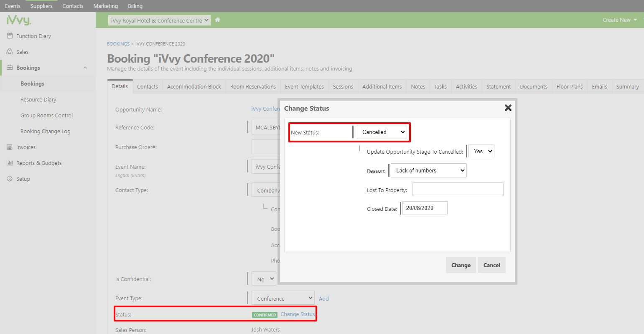Open the Contacts top menu
644x334 pixels.
pyautogui.click(x=73, y=6)
